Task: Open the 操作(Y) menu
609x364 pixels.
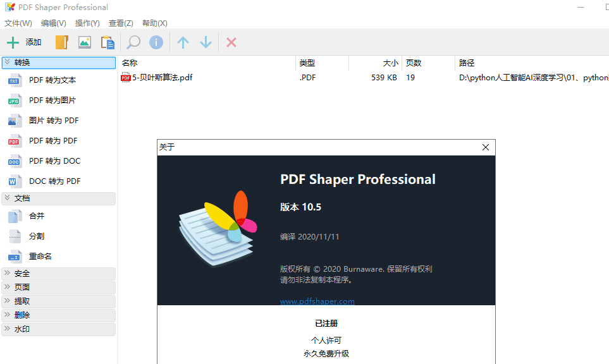Action: pyautogui.click(x=87, y=23)
